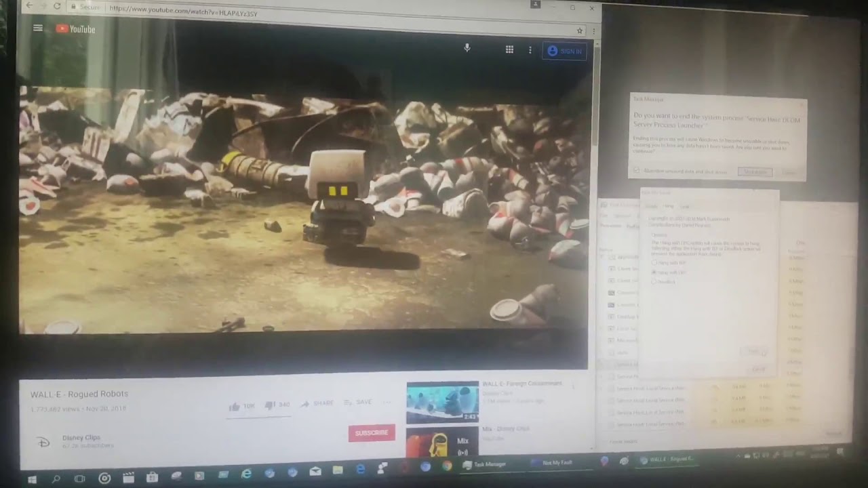Open the Disney Clips channel name link
Image resolution: width=868 pixels, height=488 pixels.
tap(81, 438)
